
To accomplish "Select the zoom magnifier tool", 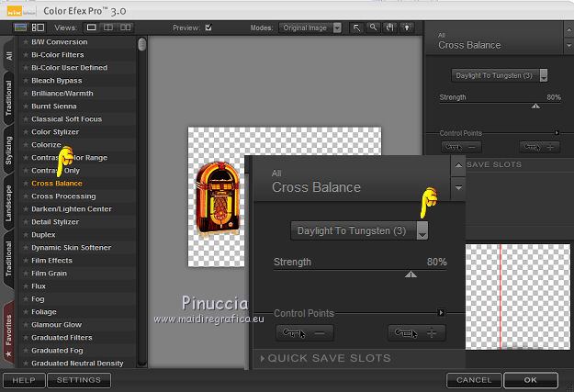I will pos(373,28).
